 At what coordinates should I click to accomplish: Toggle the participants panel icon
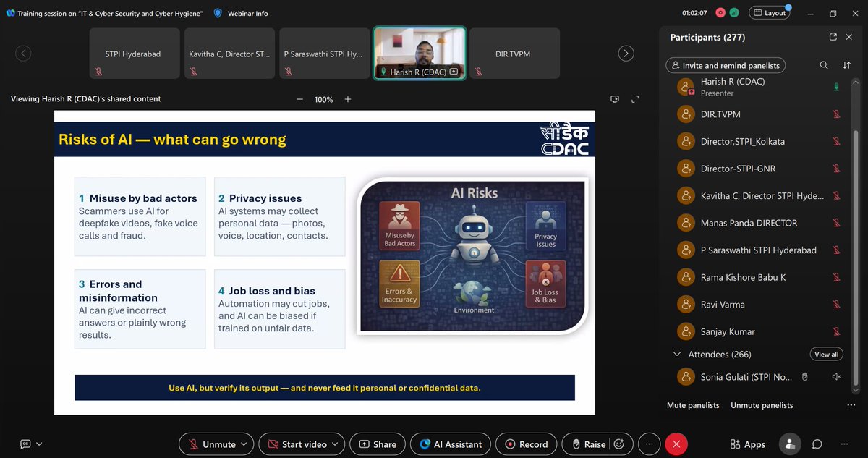coord(790,444)
